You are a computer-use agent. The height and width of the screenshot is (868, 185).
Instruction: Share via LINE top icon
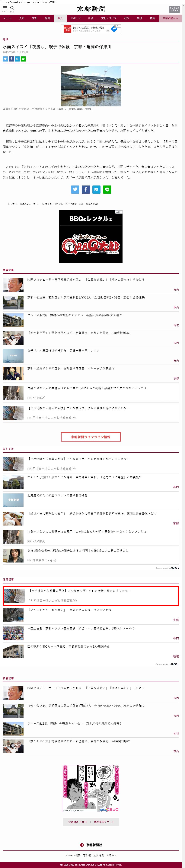coord(23,59)
